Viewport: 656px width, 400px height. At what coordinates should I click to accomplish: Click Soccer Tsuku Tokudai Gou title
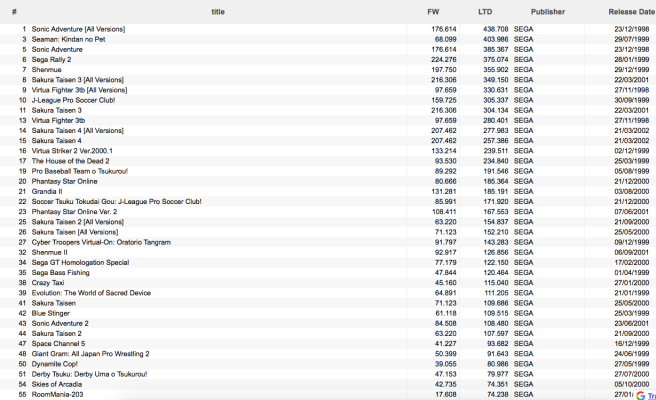click(x=116, y=202)
